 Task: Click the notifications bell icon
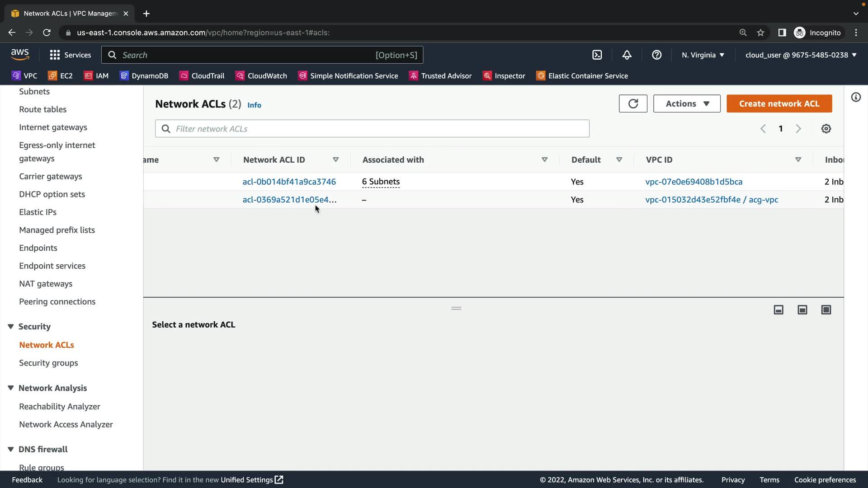click(x=627, y=55)
